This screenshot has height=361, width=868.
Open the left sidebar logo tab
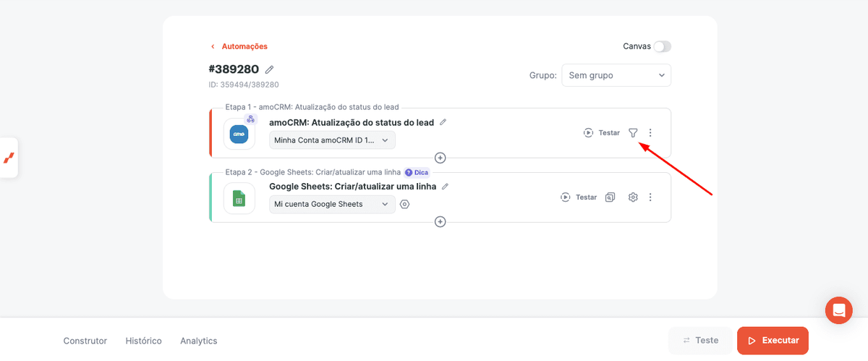9,158
